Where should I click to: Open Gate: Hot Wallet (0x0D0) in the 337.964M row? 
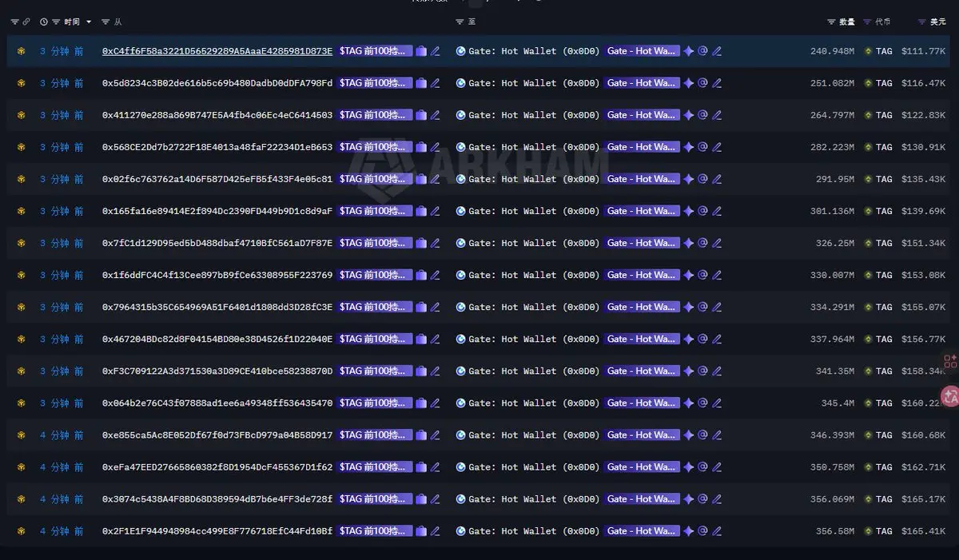[x=534, y=339]
